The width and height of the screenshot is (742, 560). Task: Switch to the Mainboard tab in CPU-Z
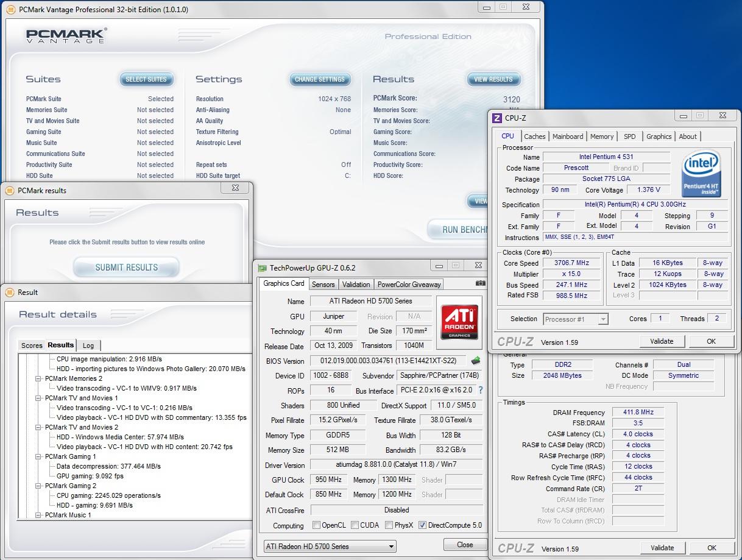tap(568, 136)
